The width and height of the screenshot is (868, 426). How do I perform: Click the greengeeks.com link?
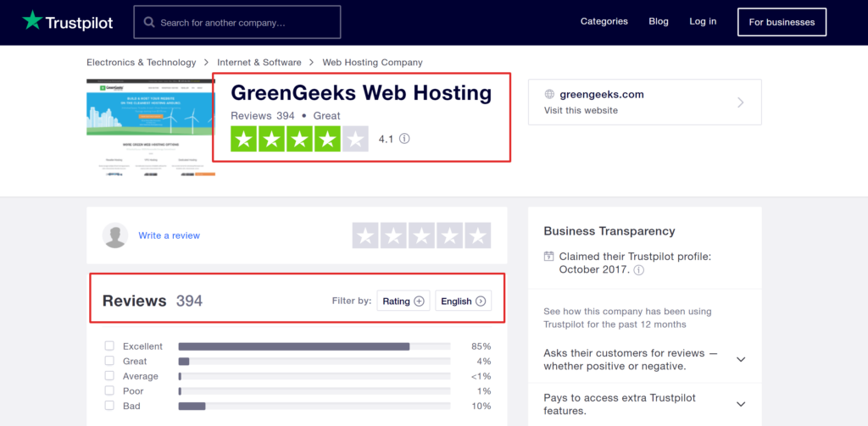pos(602,95)
